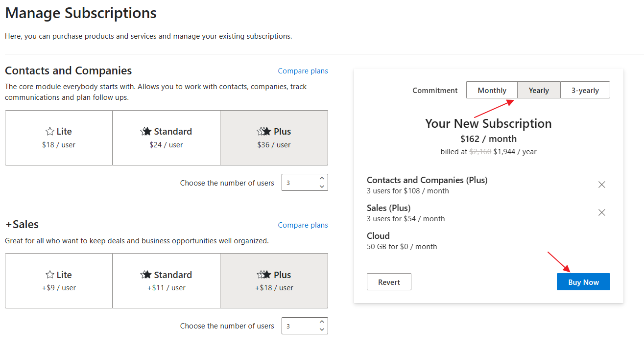Image resolution: width=644 pixels, height=350 pixels.
Task: Increase Sales number of users arrow
Action: [x=322, y=322]
